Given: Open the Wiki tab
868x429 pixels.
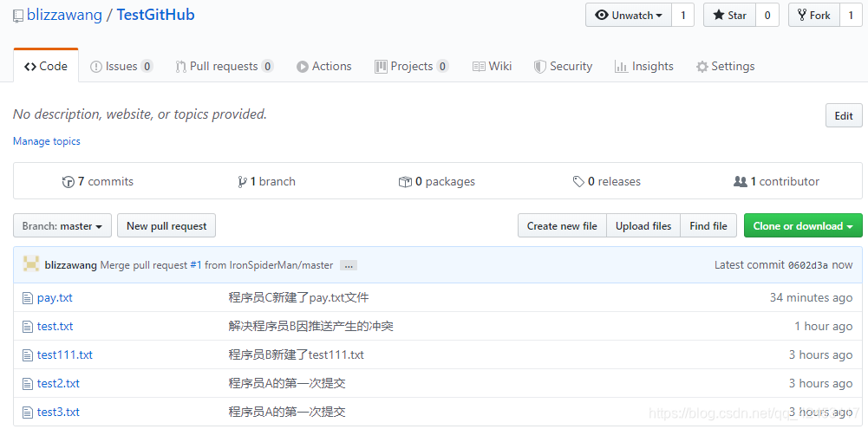Looking at the screenshot, I should [x=493, y=67].
